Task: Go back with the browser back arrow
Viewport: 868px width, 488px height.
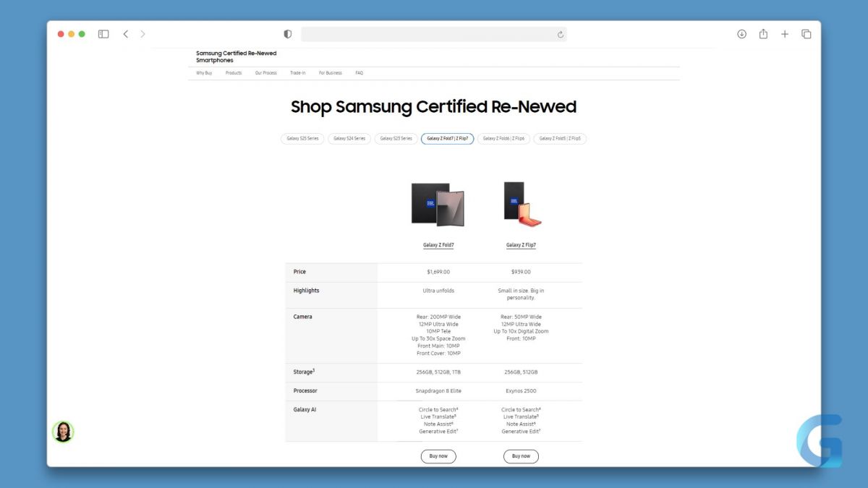Action: point(126,34)
